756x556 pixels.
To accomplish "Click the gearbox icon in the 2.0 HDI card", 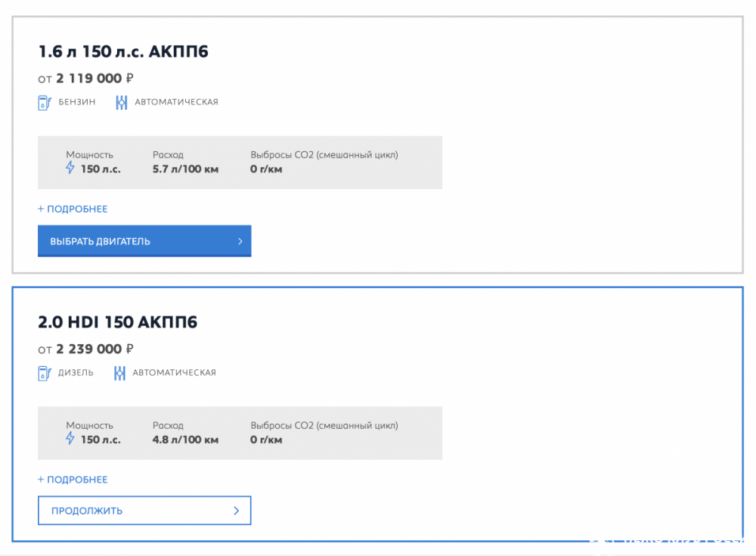I will [x=119, y=373].
